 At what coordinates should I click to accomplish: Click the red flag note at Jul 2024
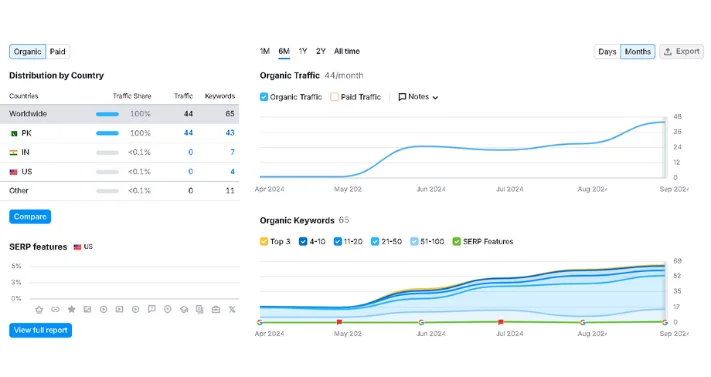501,322
